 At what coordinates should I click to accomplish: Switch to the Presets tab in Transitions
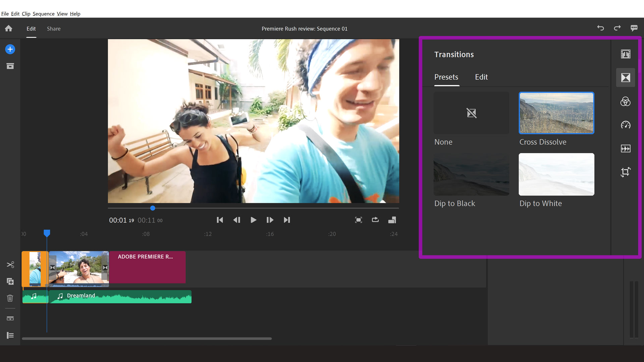[446, 76]
